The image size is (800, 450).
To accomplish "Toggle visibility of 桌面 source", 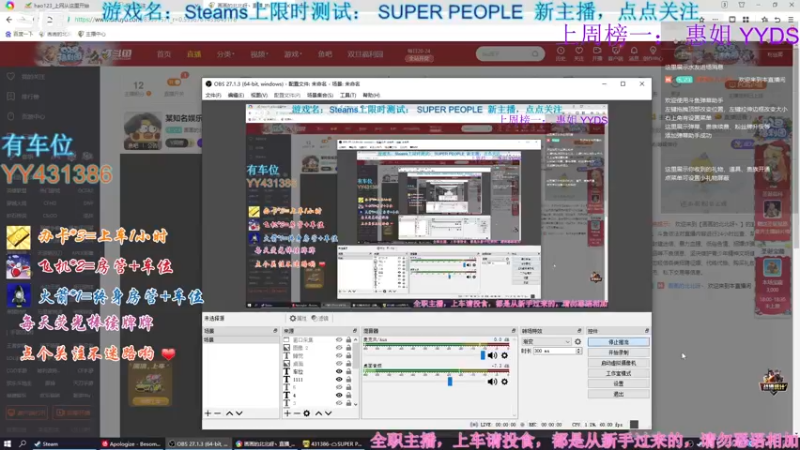I will click(x=339, y=364).
